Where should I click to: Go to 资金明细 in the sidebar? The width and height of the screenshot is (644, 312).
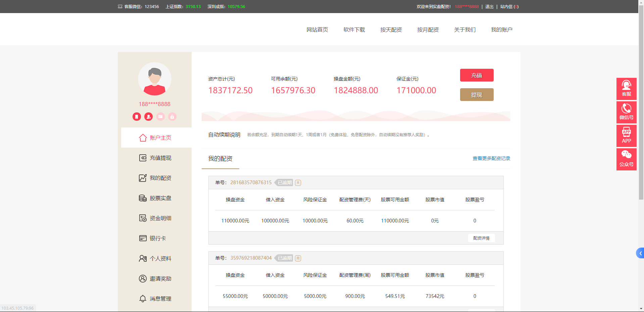[x=156, y=218]
